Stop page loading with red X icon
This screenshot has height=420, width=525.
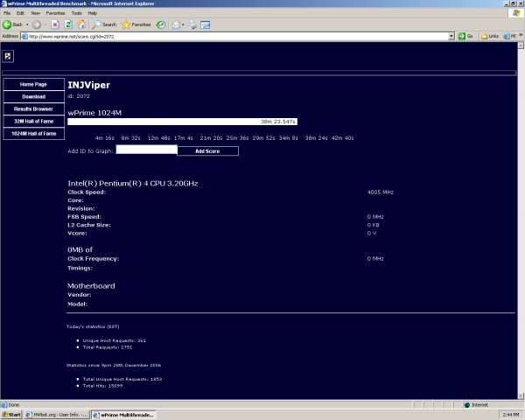coord(55,24)
